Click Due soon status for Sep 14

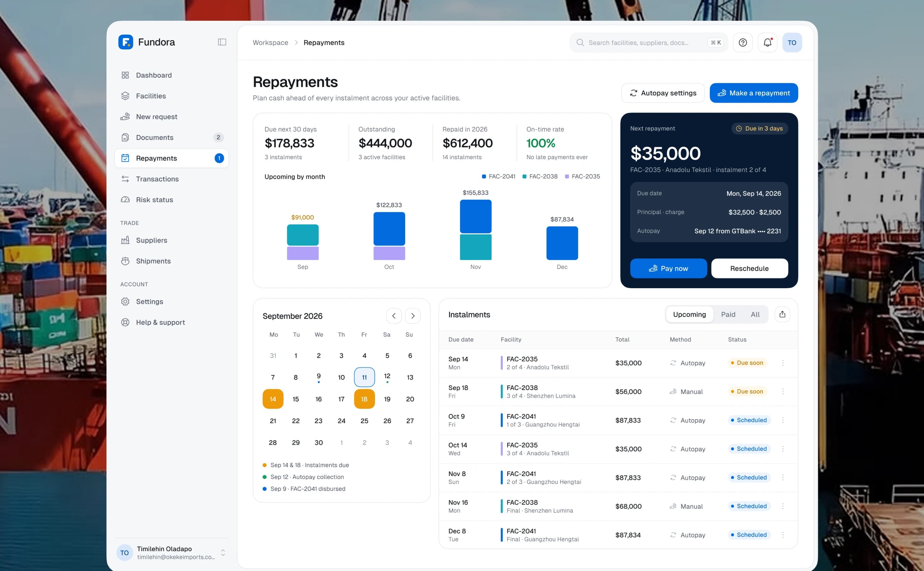point(747,363)
